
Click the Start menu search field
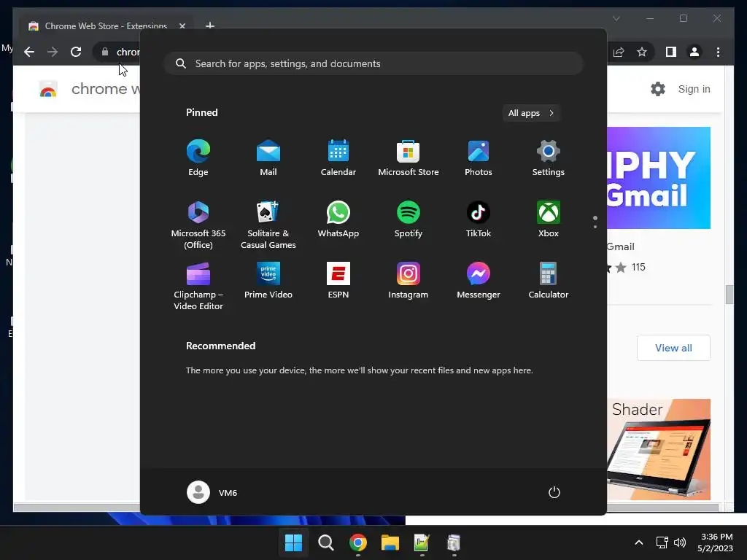(x=373, y=63)
